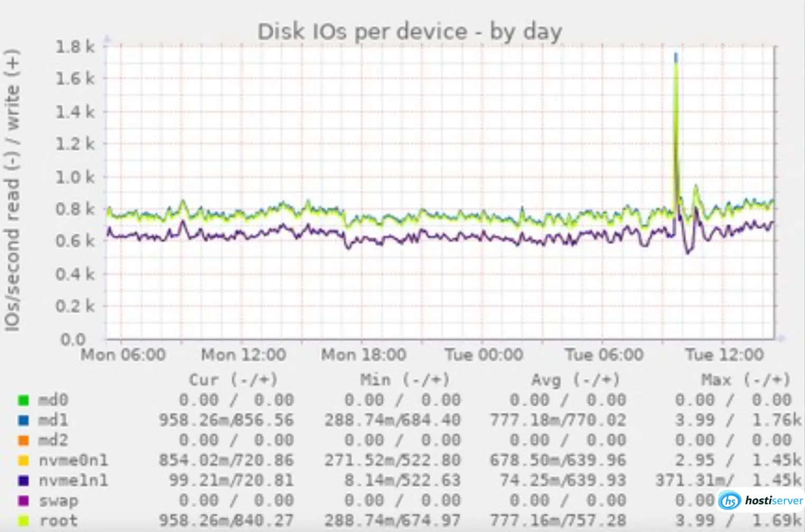This screenshot has height=532, width=805.
Task: Click the lime root legend swatch
Action: (23, 520)
